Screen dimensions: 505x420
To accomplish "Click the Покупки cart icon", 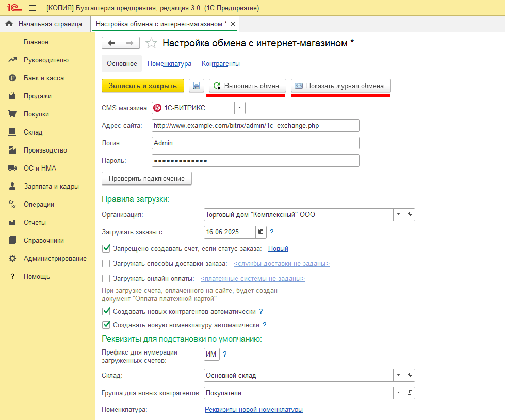I will coord(12,114).
